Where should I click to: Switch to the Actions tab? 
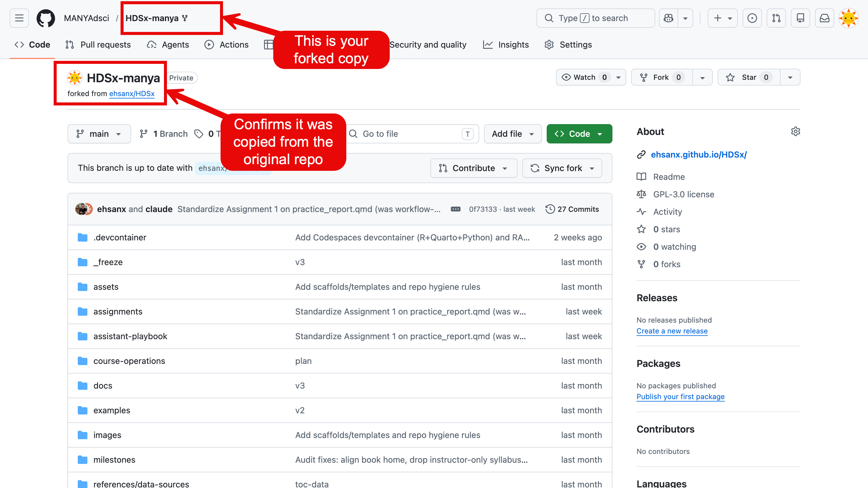coord(226,45)
